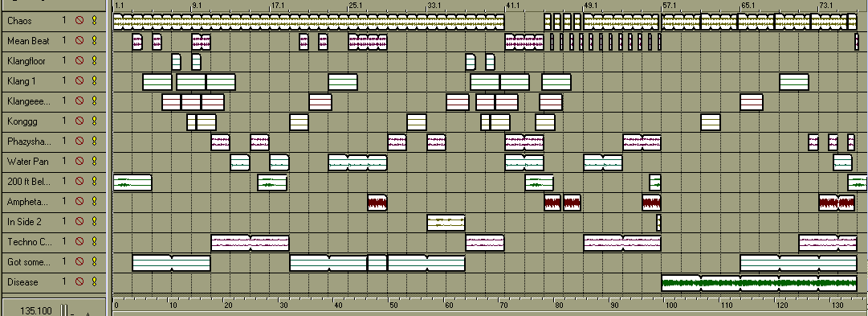Solo the Water Pan track
This screenshot has height=316, width=868.
click(x=94, y=162)
